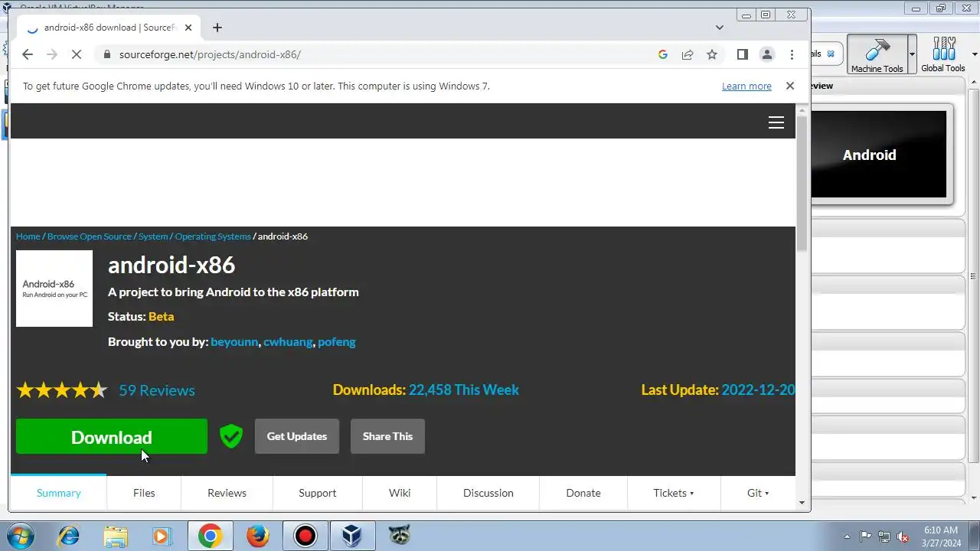The image size is (980, 551).
Task: Open Firefox from the taskbar
Action: [258, 536]
